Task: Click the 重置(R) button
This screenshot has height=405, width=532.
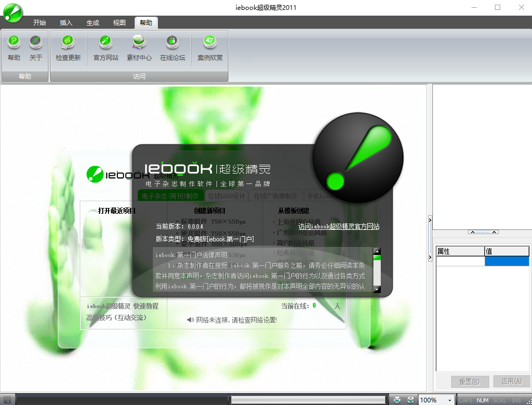Action: click(469, 382)
